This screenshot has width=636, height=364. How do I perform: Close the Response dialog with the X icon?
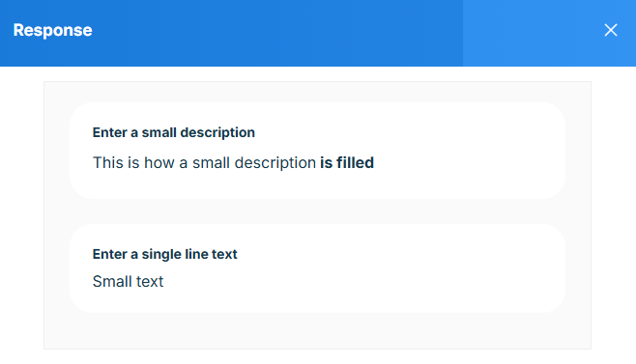[611, 30]
